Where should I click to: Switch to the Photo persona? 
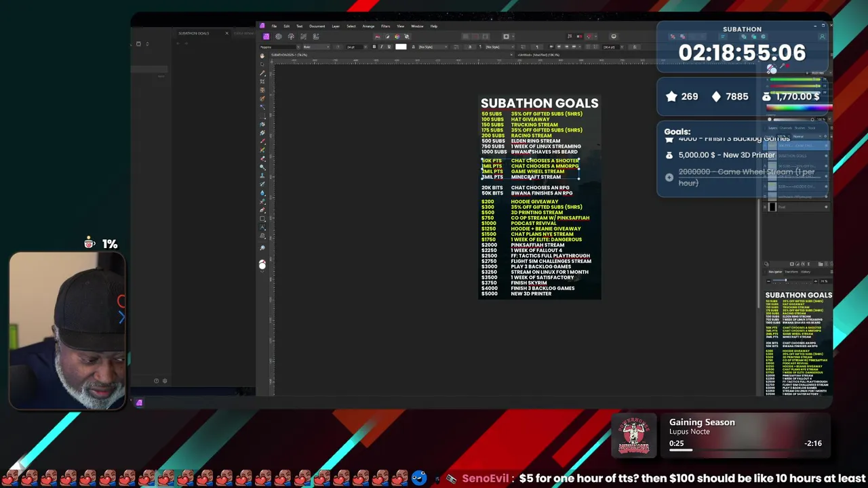pos(266,37)
